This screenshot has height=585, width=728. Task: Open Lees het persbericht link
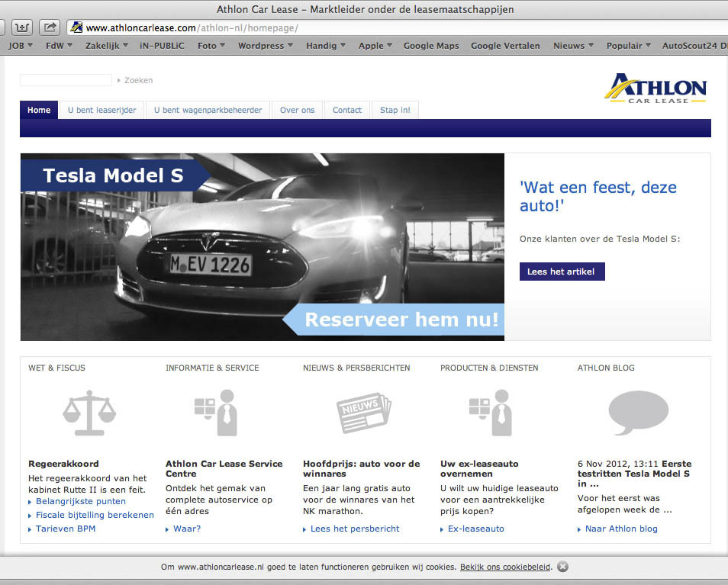tap(355, 529)
